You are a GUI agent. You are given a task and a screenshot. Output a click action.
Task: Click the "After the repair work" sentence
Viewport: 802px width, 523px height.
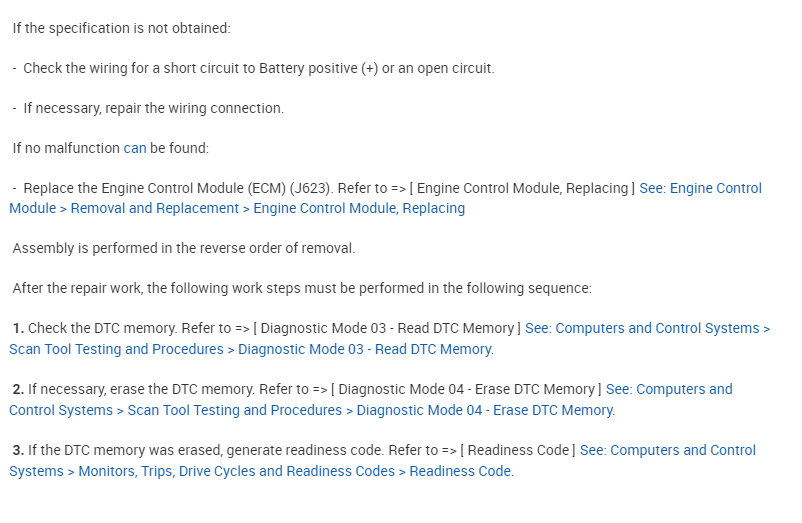[x=301, y=288]
